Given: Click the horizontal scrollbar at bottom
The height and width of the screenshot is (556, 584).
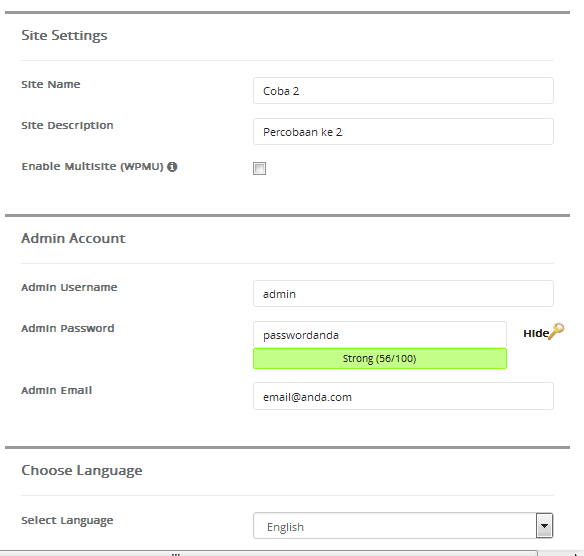Looking at the screenshot, I should (269, 553).
